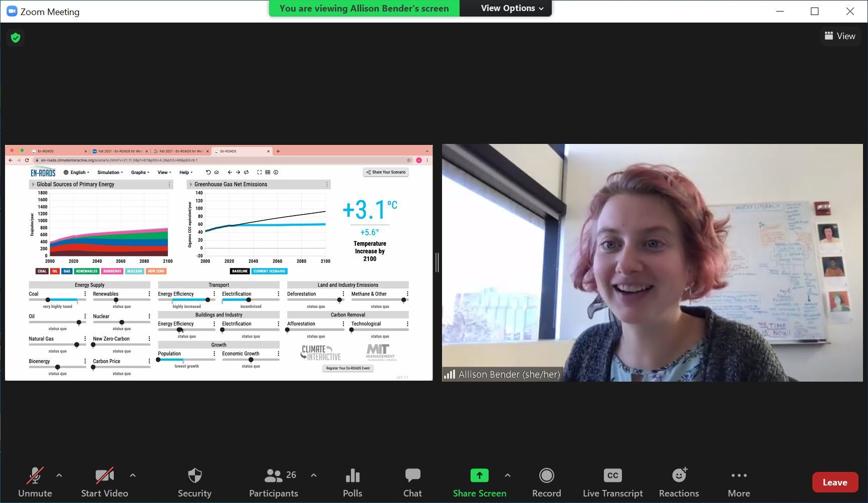Expand video options arrow beside Start Video
Viewport: 868px width, 503px height.
pos(133,475)
